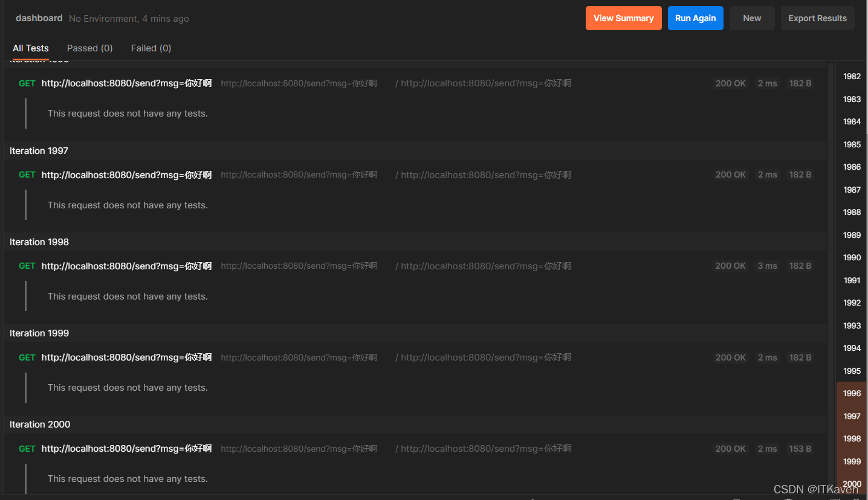
Task: Click 153 B size in Iteration 2000
Action: click(800, 449)
